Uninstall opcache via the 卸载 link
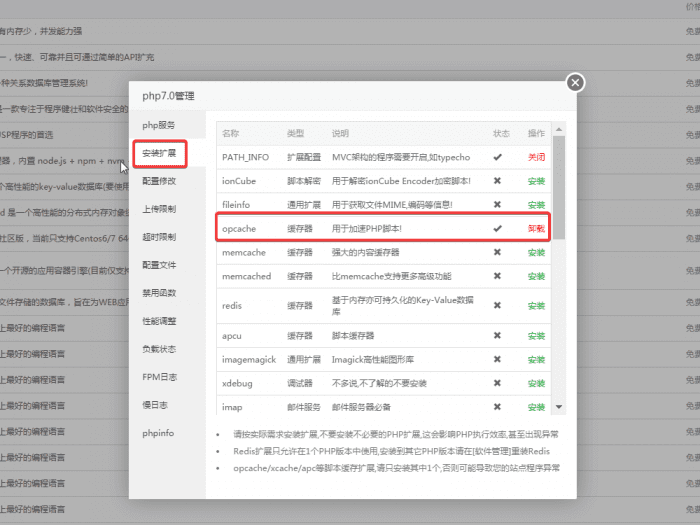Viewport: 700px width, 525px height. coord(536,229)
